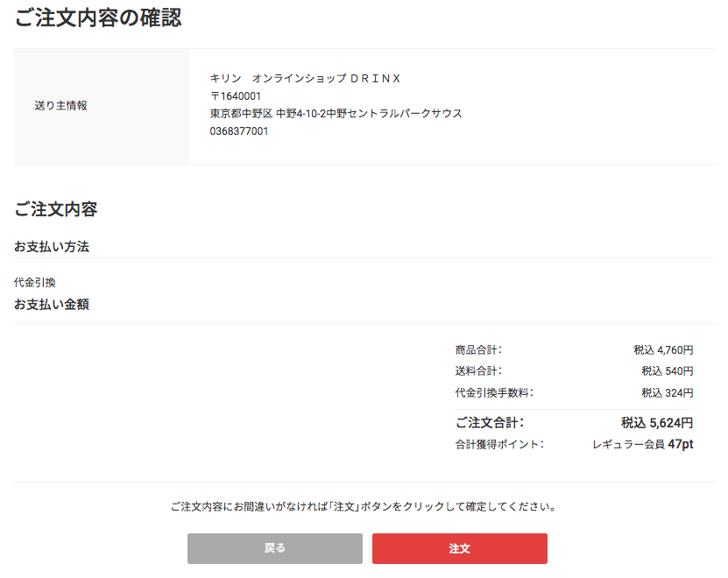
Task: Click the 送り主情報 label cell
Action: [102, 106]
